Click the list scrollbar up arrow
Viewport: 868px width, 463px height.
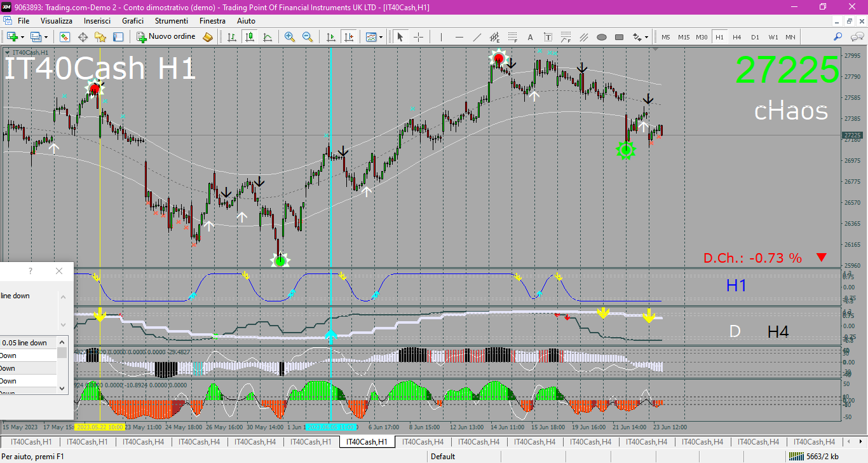coord(62,342)
